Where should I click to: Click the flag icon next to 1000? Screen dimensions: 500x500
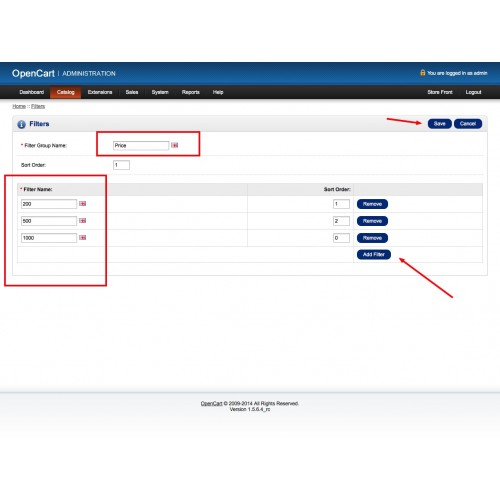click(83, 238)
